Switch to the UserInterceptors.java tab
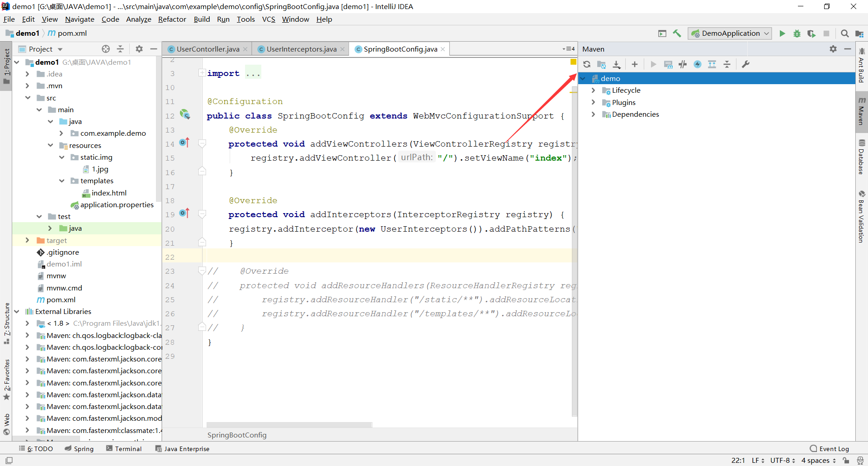This screenshot has height=466, width=868. tap(301, 49)
